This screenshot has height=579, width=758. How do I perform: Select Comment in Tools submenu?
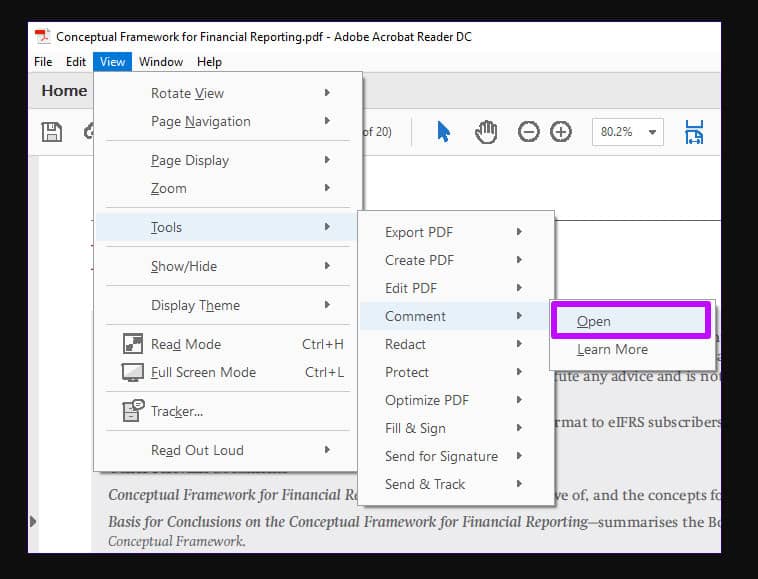[455, 316]
